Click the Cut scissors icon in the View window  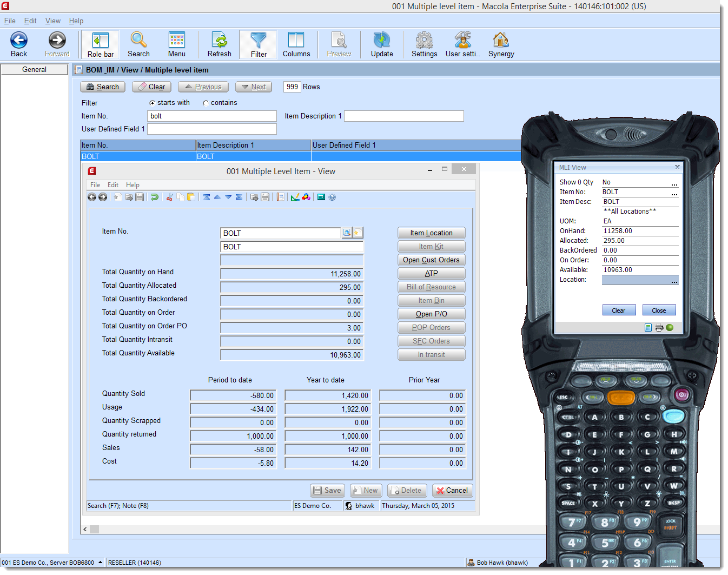(170, 197)
